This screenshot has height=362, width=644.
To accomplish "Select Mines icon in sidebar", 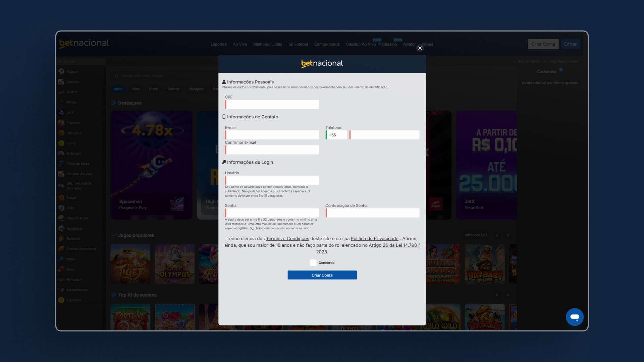I will tap(61, 102).
